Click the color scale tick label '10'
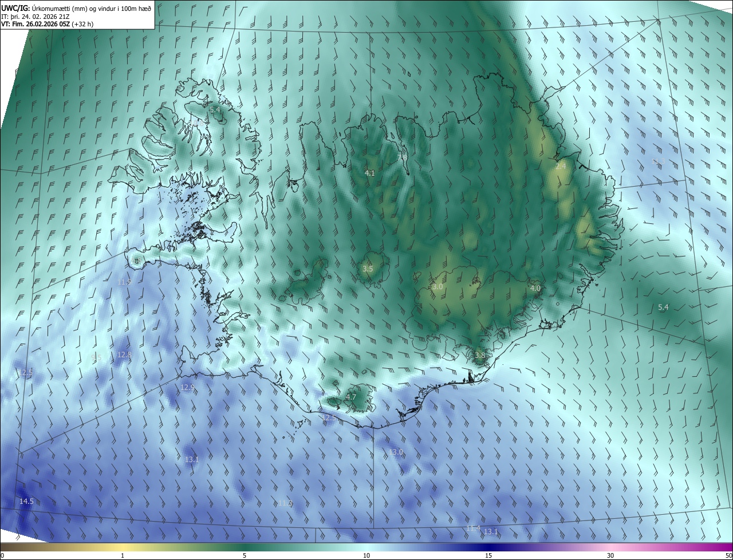Viewport: 733px width, 560px height. click(366, 555)
